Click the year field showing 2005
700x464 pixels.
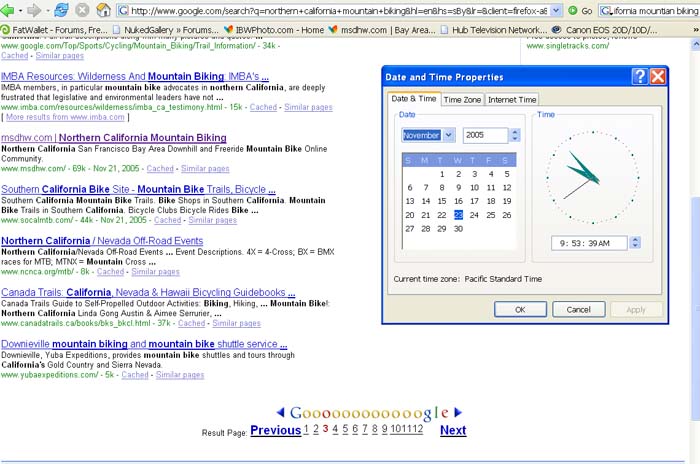485,135
